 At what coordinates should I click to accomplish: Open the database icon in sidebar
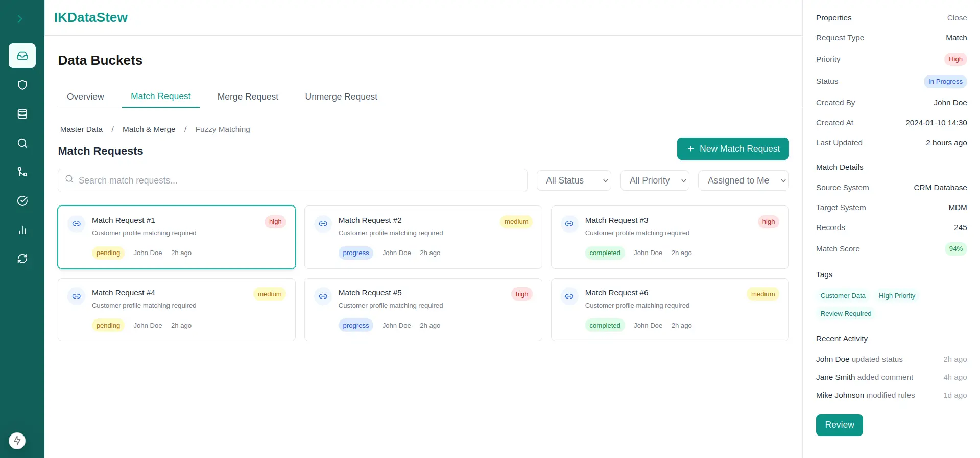pyautogui.click(x=22, y=114)
